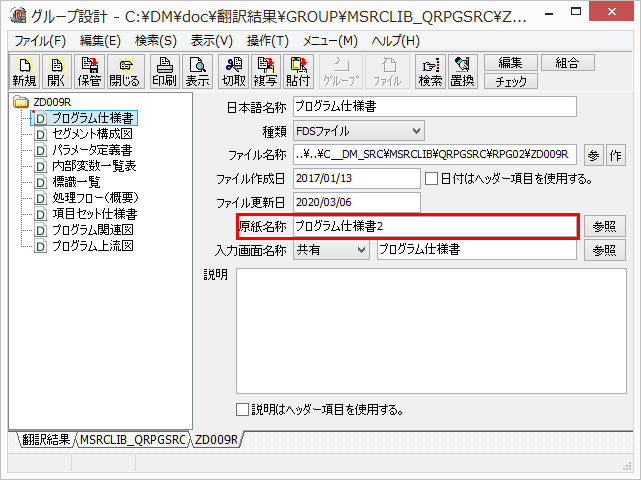Switch to the MSRCLIB_QRPGSRC bottom tab

click(x=133, y=440)
